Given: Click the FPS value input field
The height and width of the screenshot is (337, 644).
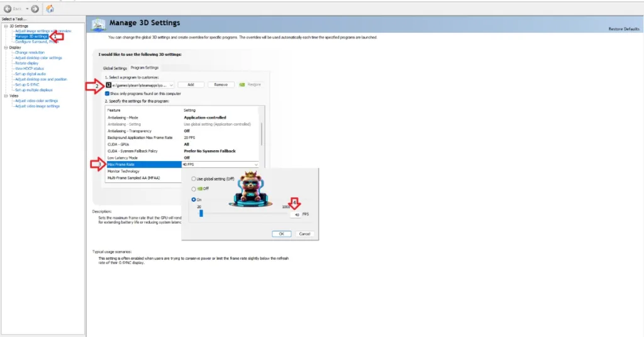Looking at the screenshot, I should [x=296, y=214].
